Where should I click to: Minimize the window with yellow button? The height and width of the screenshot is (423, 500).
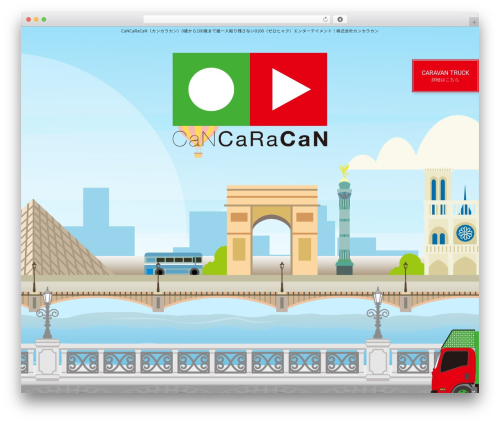point(36,19)
